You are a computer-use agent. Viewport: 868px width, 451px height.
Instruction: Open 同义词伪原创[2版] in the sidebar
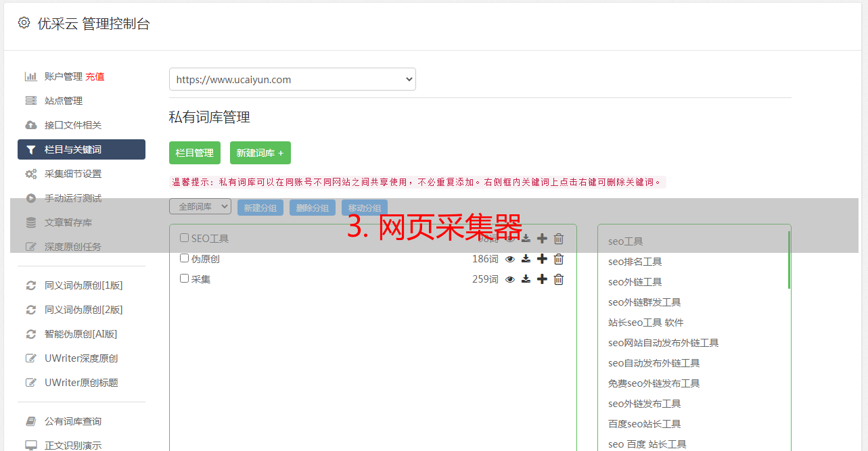click(x=84, y=310)
